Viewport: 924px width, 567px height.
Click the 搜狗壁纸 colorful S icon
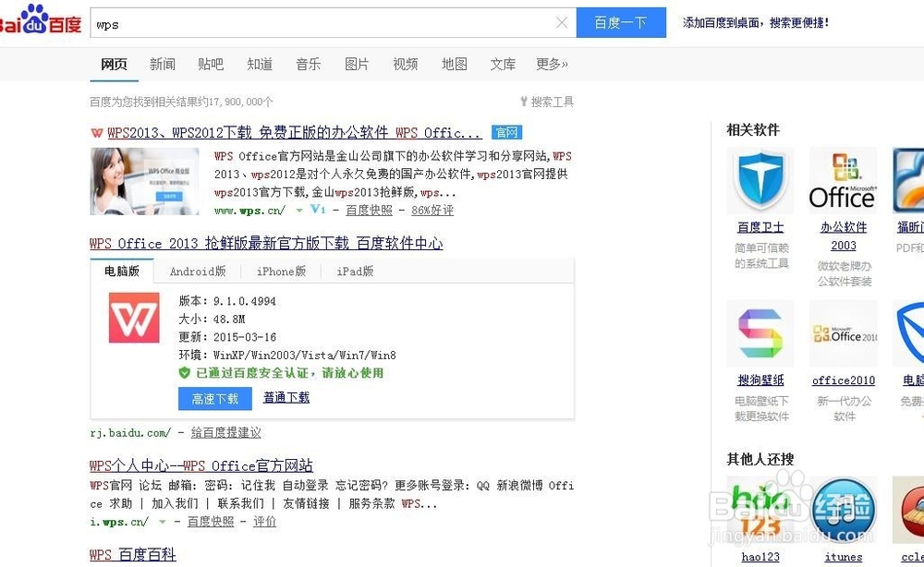point(760,333)
